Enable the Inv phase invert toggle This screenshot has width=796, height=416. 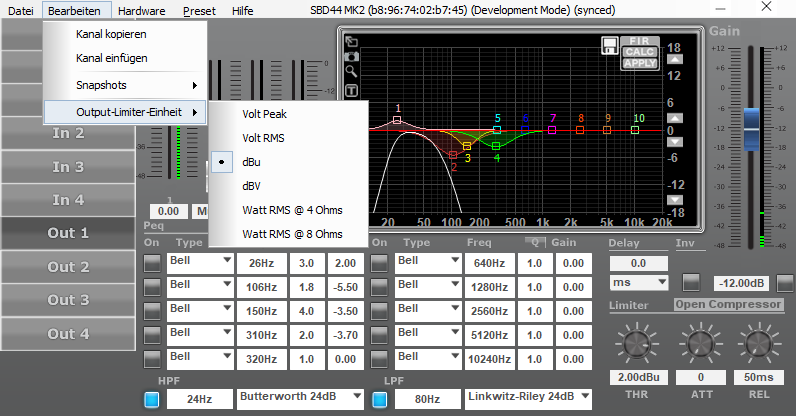(x=691, y=283)
